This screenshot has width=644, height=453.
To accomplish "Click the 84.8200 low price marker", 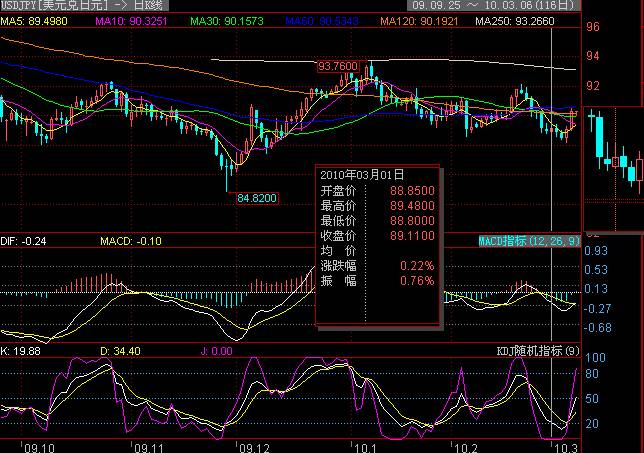I will [256, 198].
